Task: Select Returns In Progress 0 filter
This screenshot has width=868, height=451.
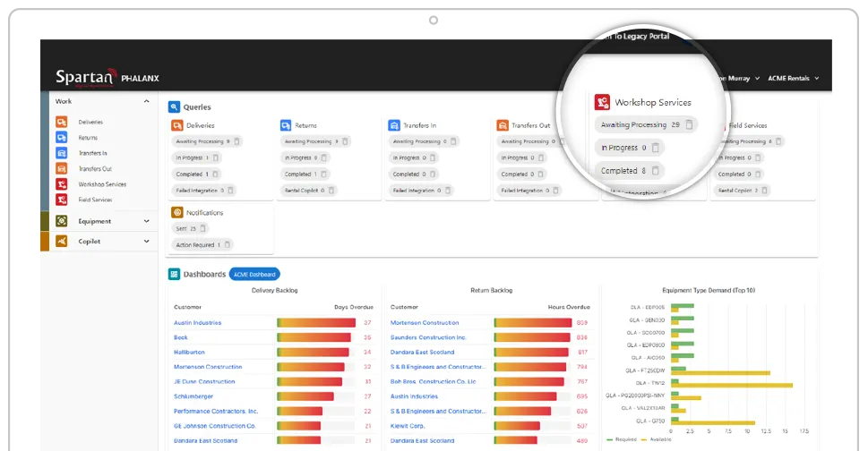Action: [x=305, y=157]
